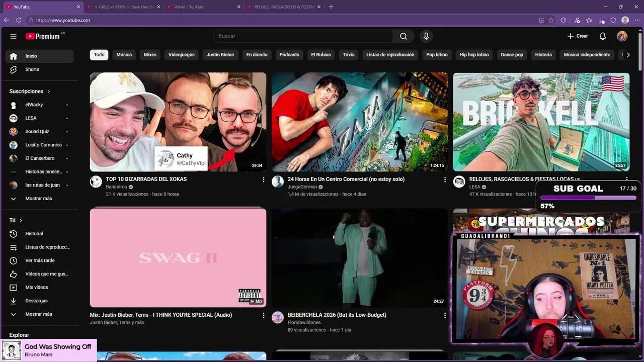Click Mix: Justin Bieber, Tems title
644x362 pixels.
click(161, 315)
